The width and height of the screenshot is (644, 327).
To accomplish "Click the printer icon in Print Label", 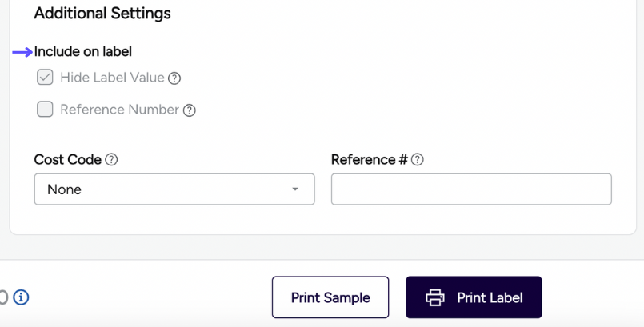I will (435, 297).
